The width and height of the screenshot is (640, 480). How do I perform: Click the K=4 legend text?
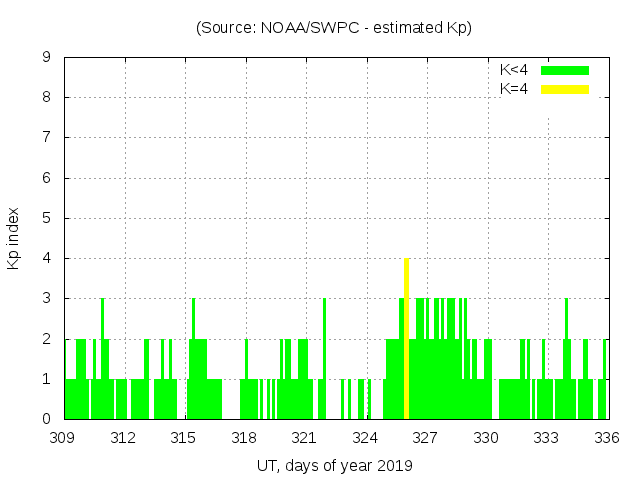point(514,89)
